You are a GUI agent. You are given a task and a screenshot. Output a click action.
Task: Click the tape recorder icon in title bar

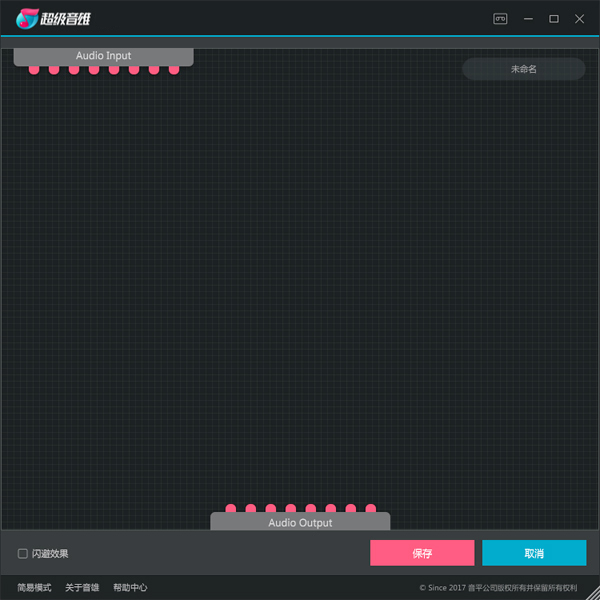501,18
